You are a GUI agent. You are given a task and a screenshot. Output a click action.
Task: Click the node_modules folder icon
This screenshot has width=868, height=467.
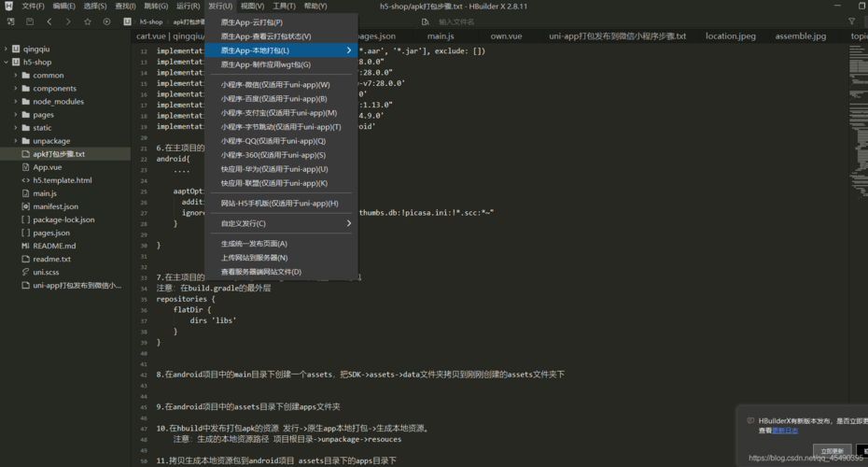[25, 102]
